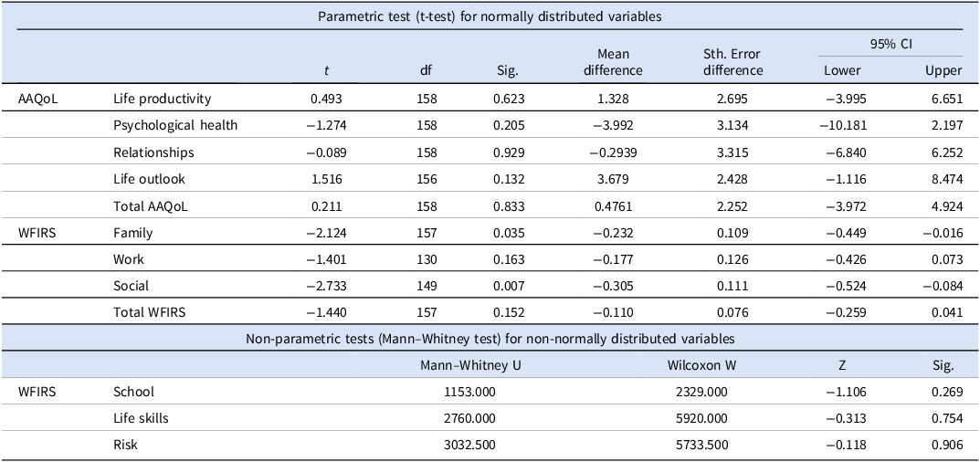This screenshot has height=462, width=980.
Task: Click the "Life productivity" row label
Action: pos(162,99)
